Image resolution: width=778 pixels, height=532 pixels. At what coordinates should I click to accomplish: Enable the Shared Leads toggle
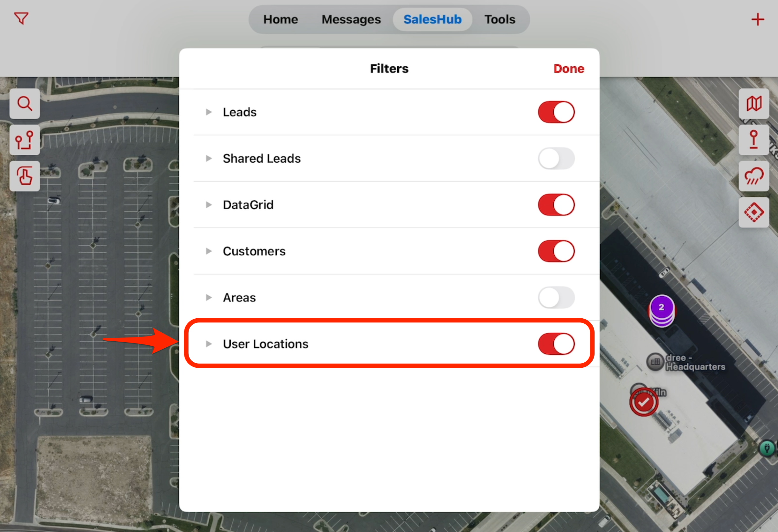[557, 158]
